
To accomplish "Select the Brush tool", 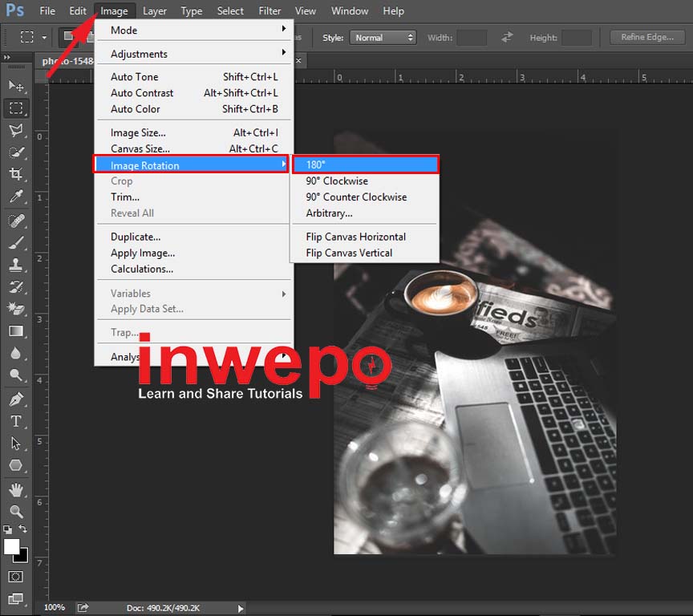I will click(16, 242).
